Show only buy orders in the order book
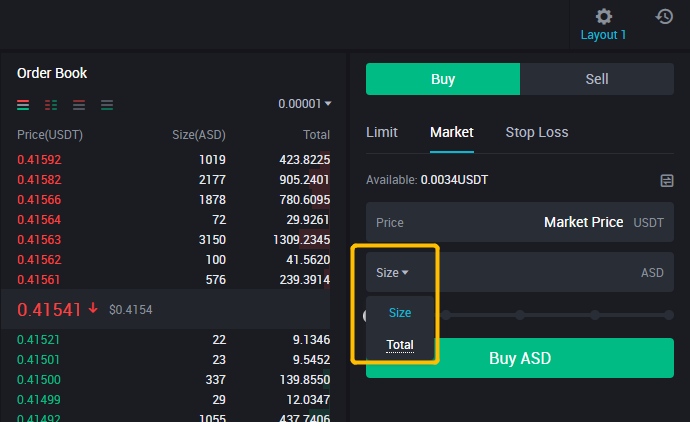Image resolution: width=690 pixels, height=422 pixels. [107, 104]
